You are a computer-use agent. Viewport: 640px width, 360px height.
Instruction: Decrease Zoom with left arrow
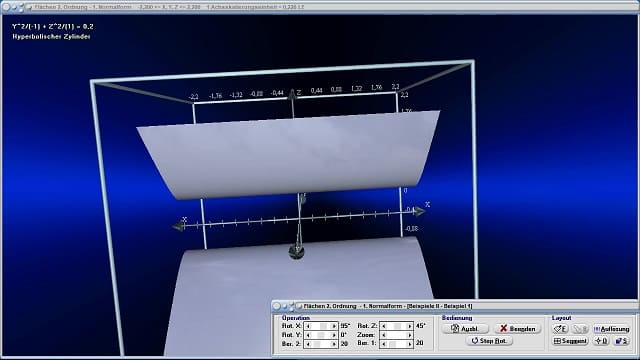pos(384,335)
